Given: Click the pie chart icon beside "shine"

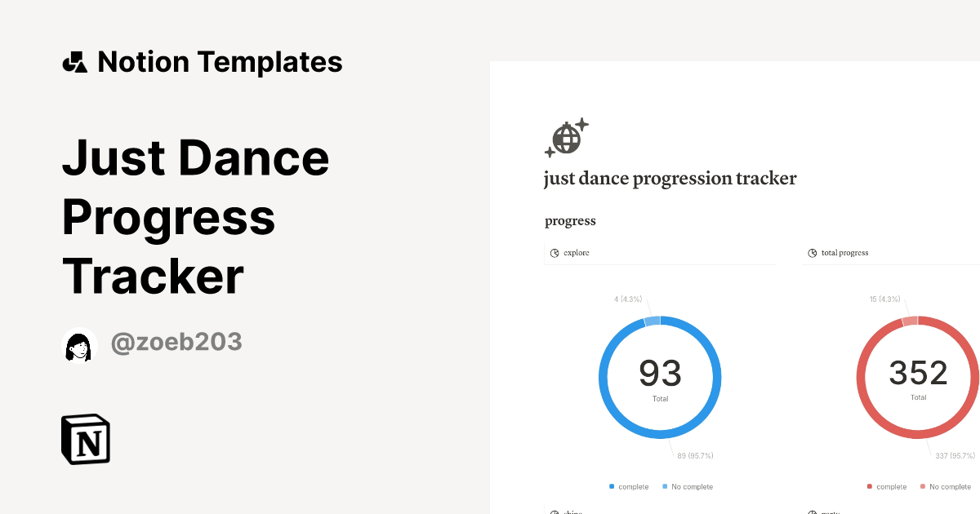Looking at the screenshot, I should pyautogui.click(x=553, y=511).
